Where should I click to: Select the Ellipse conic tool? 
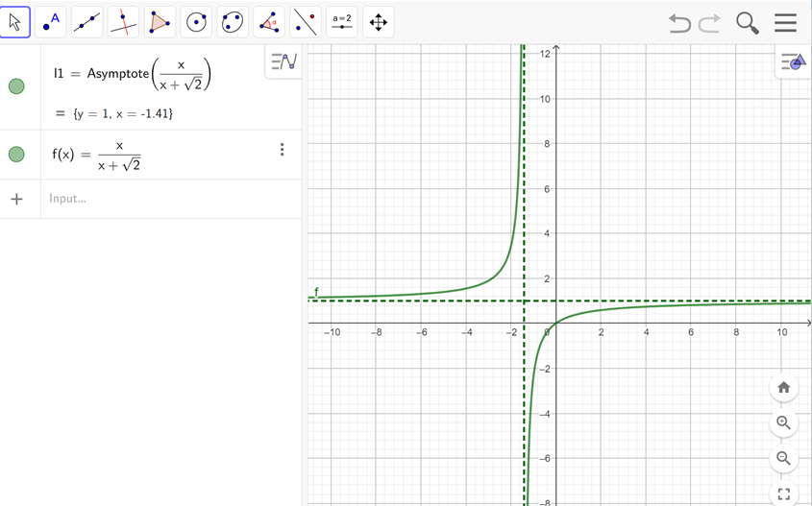pos(232,22)
